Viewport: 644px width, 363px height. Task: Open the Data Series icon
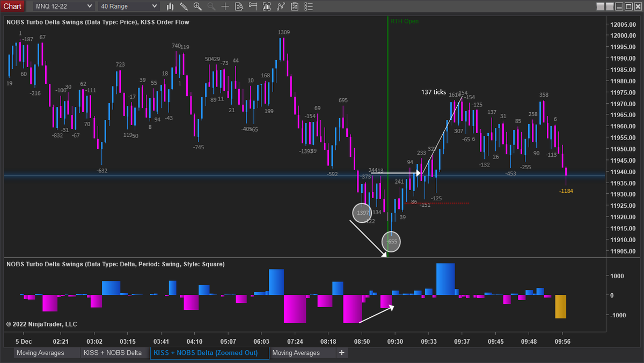[267, 6]
